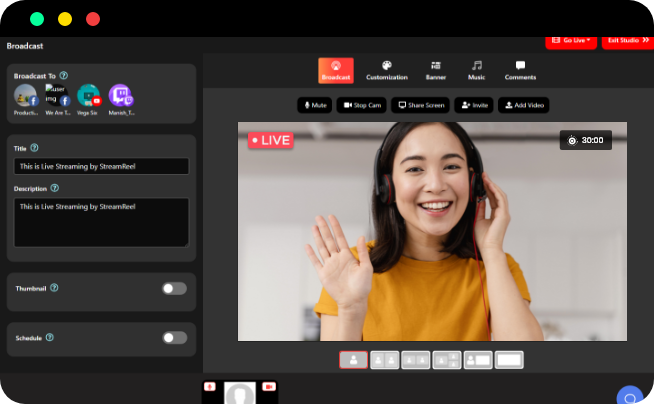The image size is (654, 404).
Task: Turn on the Schedule switch
Action: pos(174,338)
